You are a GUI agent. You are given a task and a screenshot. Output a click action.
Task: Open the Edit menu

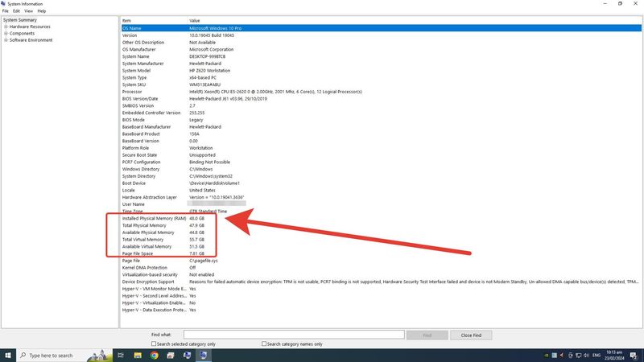(16, 11)
